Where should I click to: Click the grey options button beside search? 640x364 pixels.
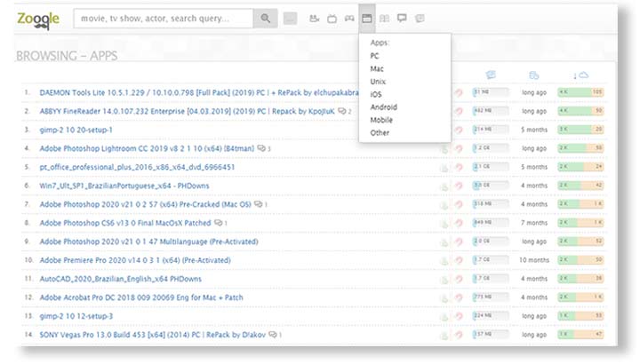click(x=290, y=19)
